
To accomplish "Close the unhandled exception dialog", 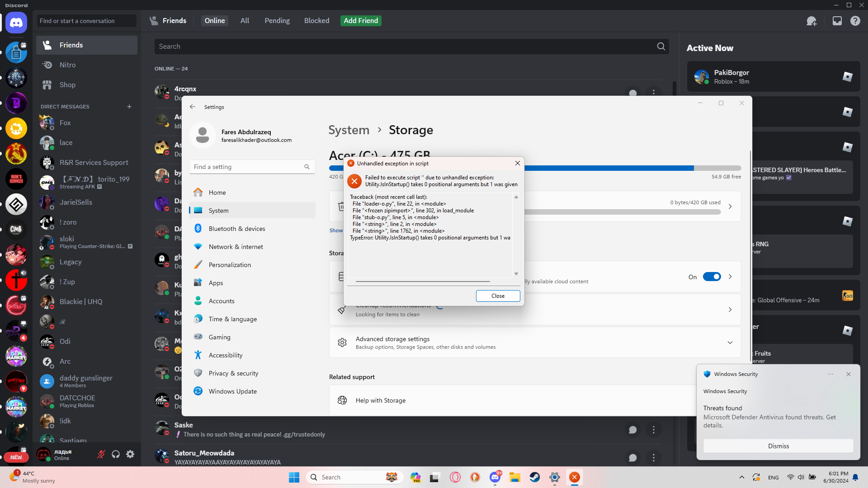I will 498,296.
